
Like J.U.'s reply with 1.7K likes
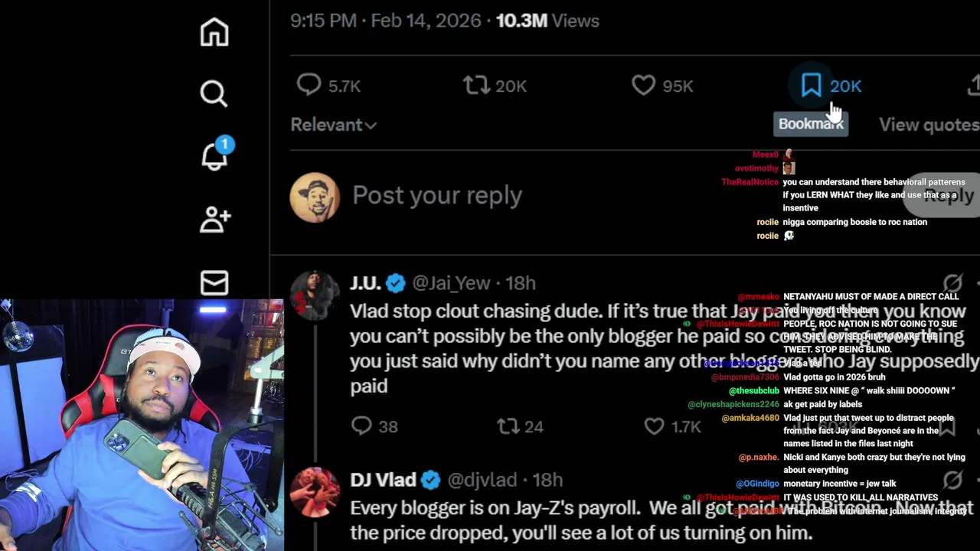[x=654, y=426]
